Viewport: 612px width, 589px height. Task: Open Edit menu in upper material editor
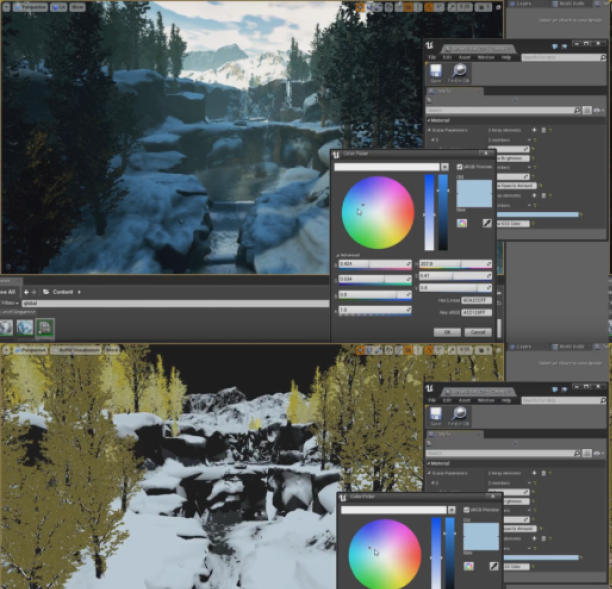tap(447, 57)
